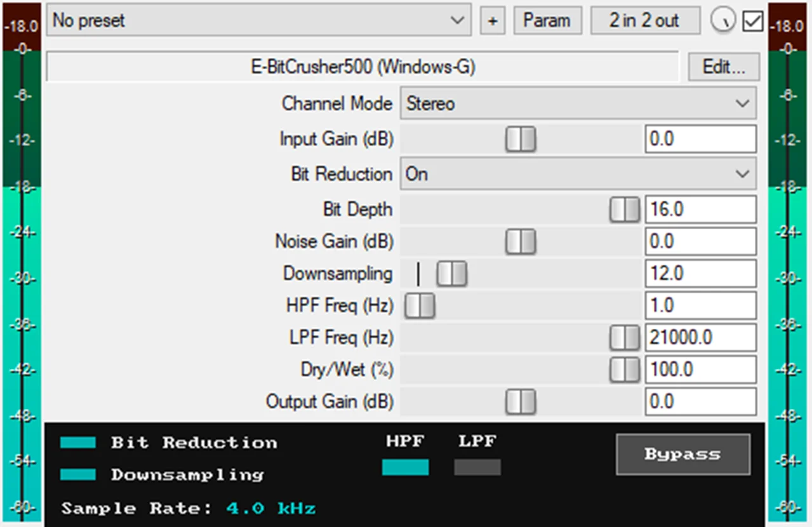This screenshot has width=812, height=527.
Task: Click the plus preset menu button
Action: tap(492, 21)
